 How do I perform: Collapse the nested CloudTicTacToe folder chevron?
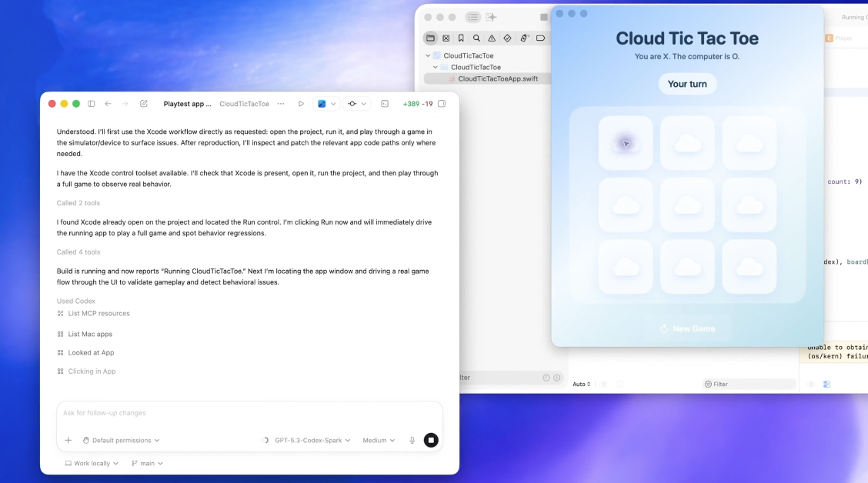coord(435,67)
